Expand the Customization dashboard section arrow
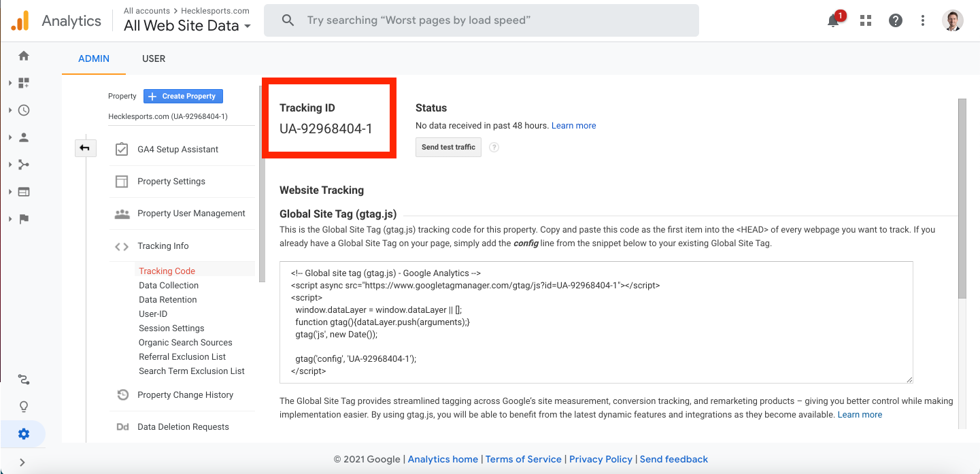 pos(10,83)
